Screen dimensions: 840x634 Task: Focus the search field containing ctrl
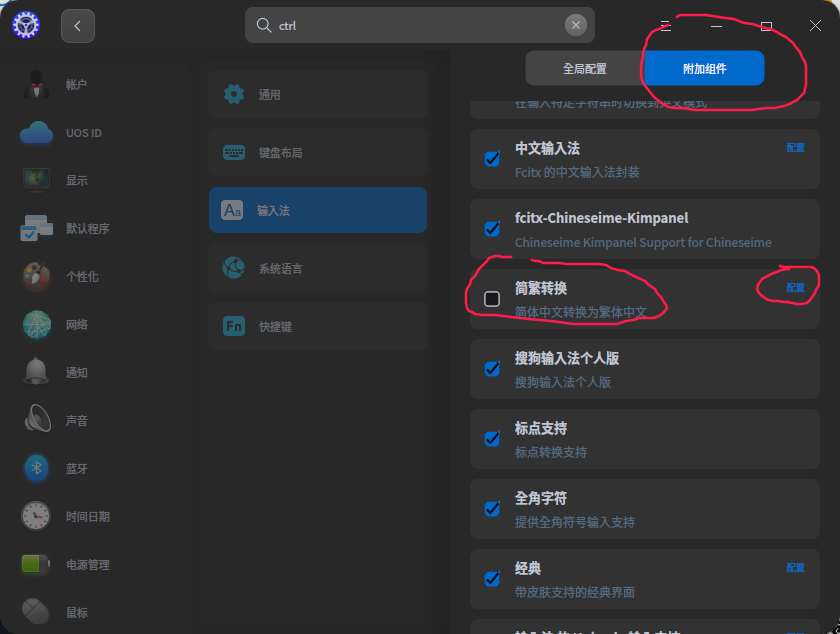(419, 25)
